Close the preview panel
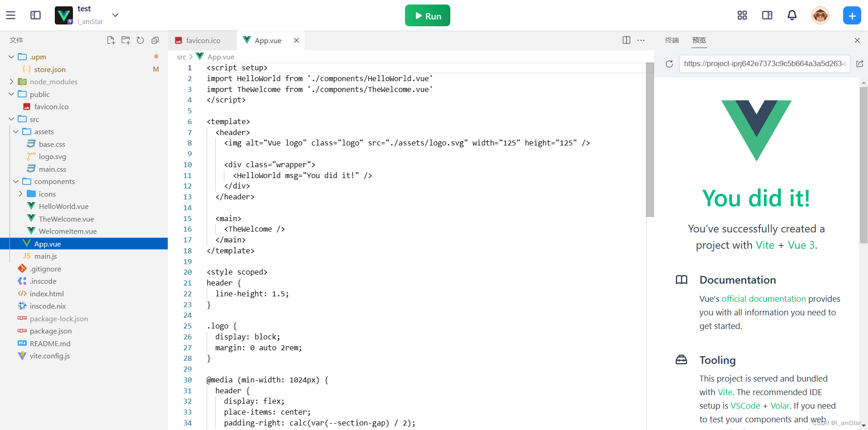 point(857,40)
